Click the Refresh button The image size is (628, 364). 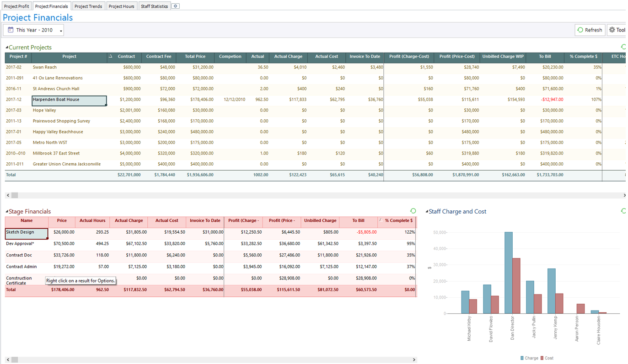pyautogui.click(x=590, y=29)
